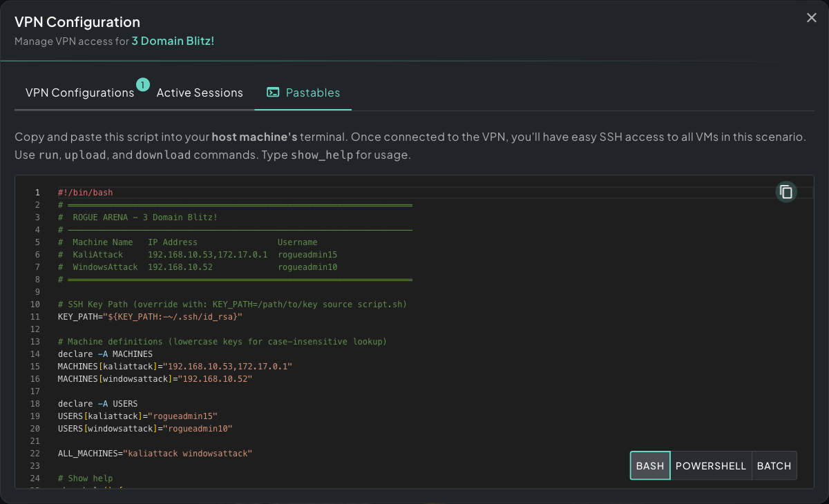
Task: Copy the script to clipboard
Action: tap(785, 192)
